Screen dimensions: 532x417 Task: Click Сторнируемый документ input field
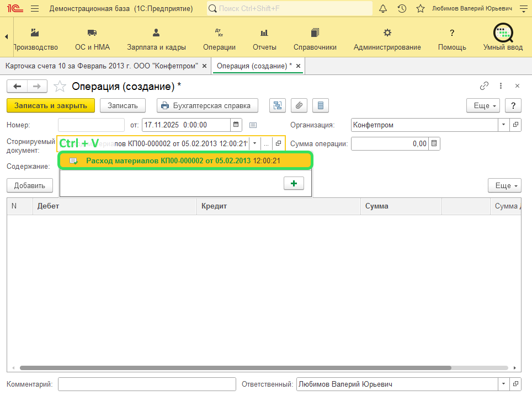[x=153, y=143]
